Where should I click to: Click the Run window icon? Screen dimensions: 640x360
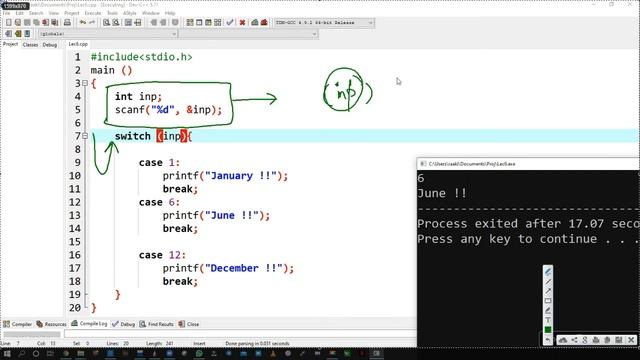(x=199, y=22)
